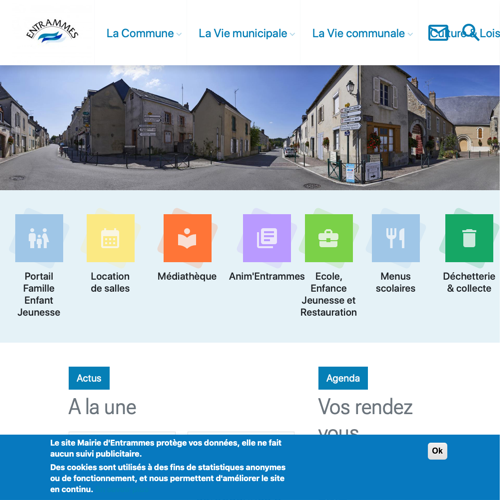Click the village street panorama banner
500x500 pixels.
tap(250, 128)
